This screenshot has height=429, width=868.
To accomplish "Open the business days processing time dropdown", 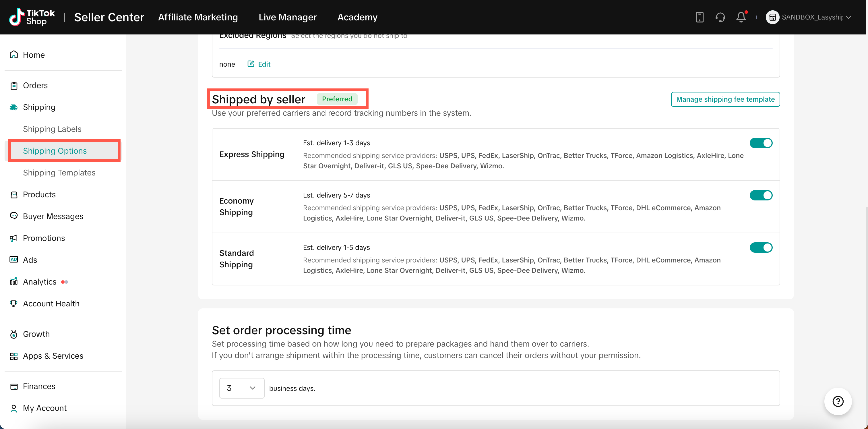I will [242, 388].
